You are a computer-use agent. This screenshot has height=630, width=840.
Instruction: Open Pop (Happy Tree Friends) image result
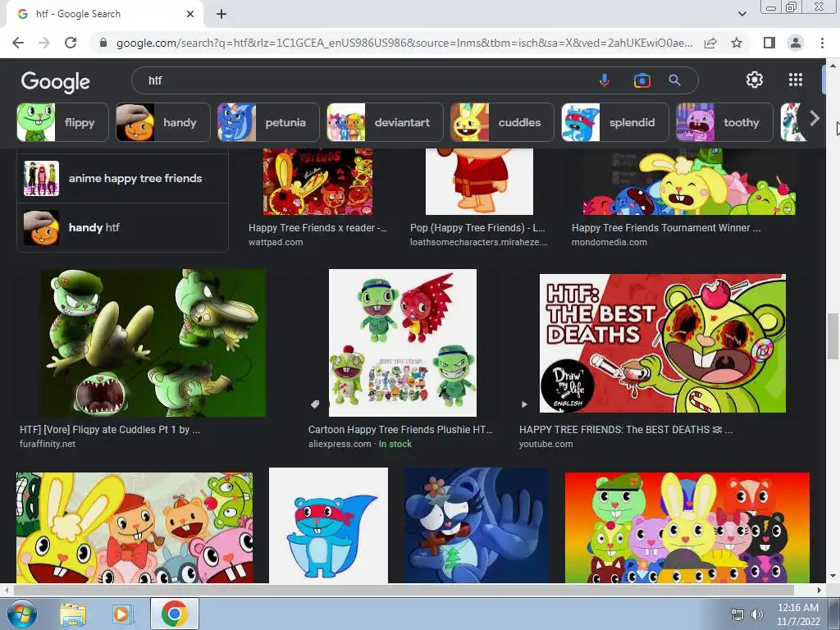tap(479, 181)
